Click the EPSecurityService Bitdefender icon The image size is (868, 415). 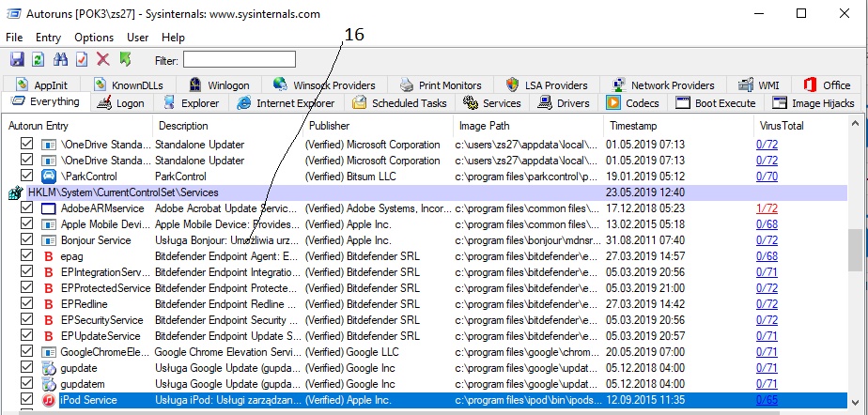[x=49, y=320]
